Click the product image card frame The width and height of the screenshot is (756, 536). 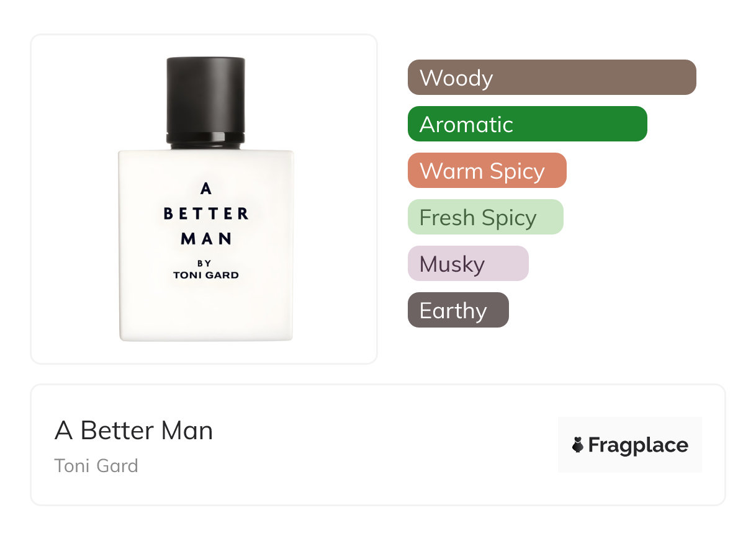point(204,199)
